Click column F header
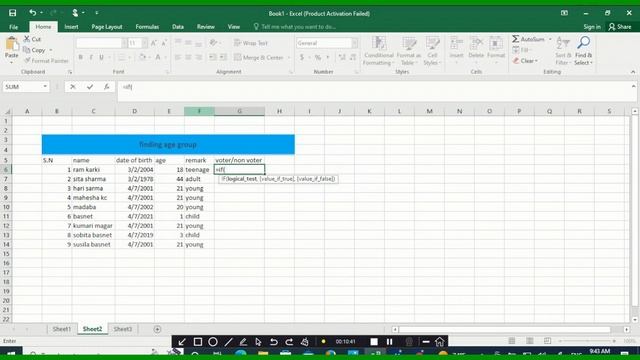Screen dimensions: 640x360 [199, 111]
